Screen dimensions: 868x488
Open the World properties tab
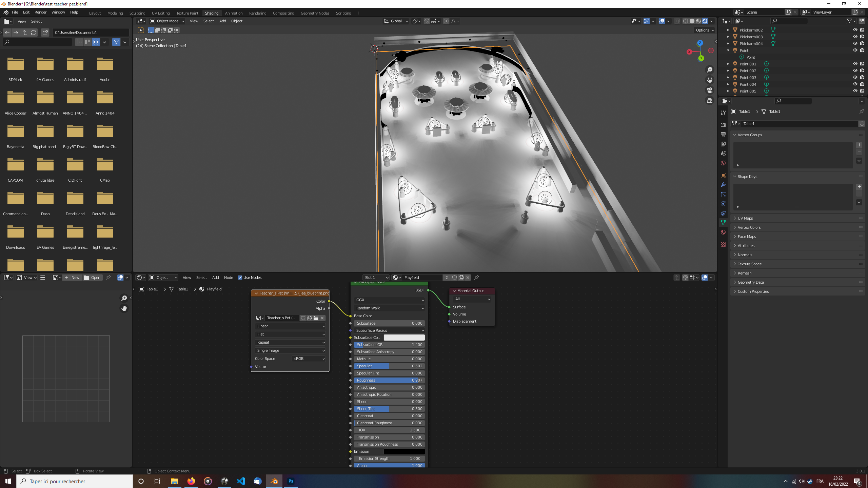723,163
